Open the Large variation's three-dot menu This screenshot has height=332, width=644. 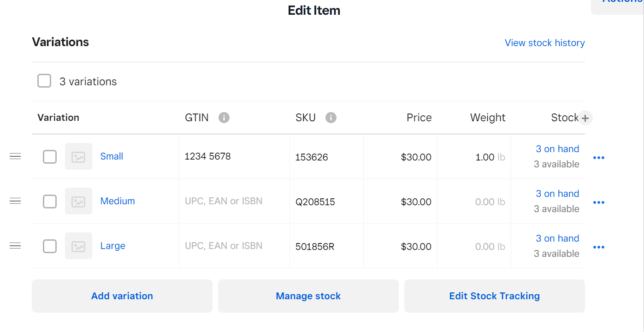point(599,247)
